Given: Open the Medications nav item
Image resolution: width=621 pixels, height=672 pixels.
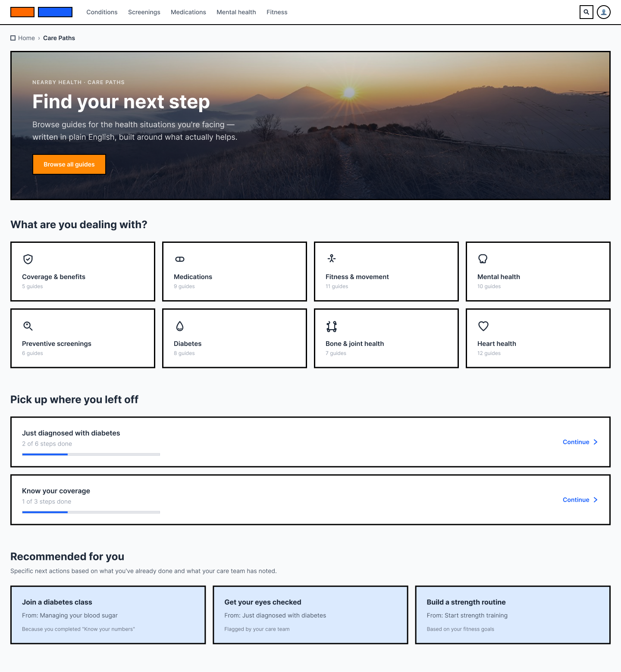Looking at the screenshot, I should click(x=188, y=12).
